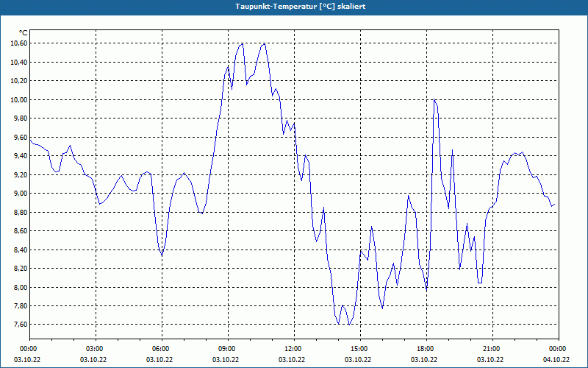Click the '03:00' time label on the x-axis
588x368 pixels.
(96, 349)
